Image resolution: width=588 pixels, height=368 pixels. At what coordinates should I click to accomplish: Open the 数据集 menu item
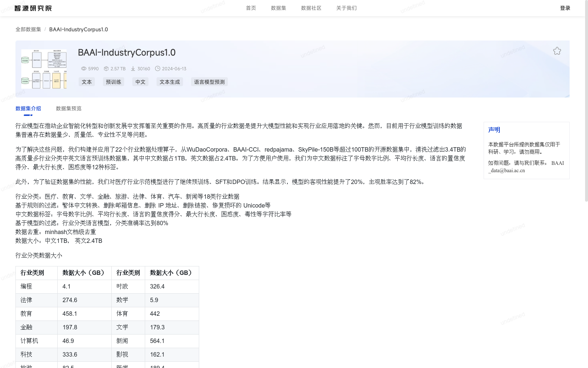click(x=279, y=8)
